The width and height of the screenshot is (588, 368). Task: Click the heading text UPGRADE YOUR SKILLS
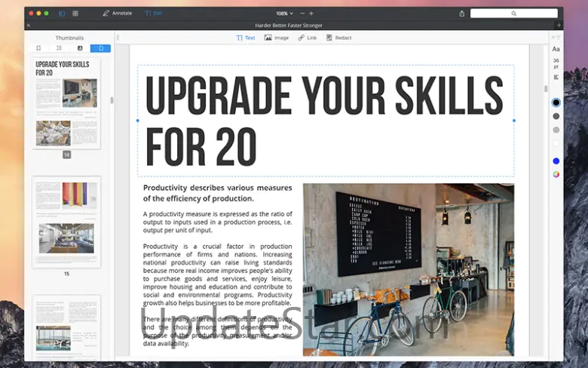324,95
